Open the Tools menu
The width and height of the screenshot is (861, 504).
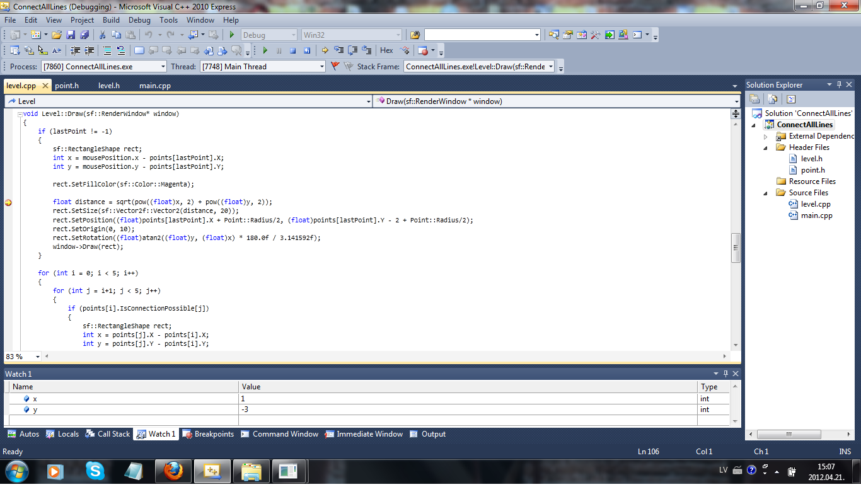(168, 20)
